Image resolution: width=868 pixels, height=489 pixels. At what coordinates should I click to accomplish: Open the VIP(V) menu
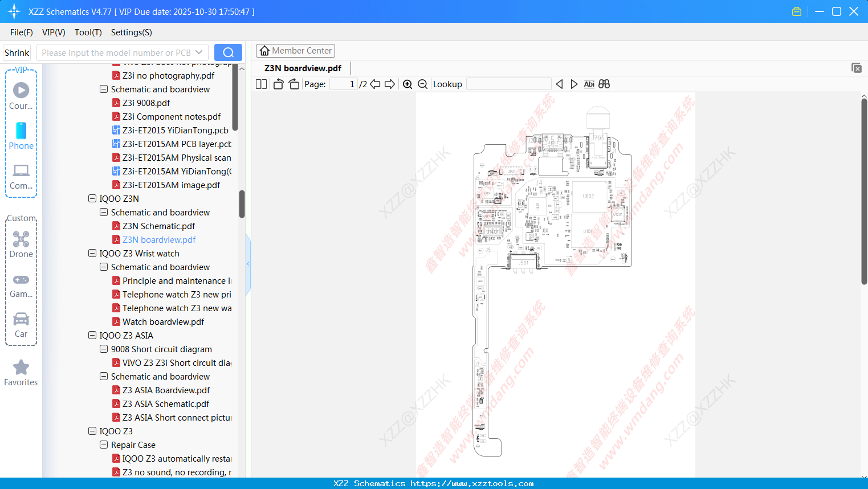(x=54, y=32)
